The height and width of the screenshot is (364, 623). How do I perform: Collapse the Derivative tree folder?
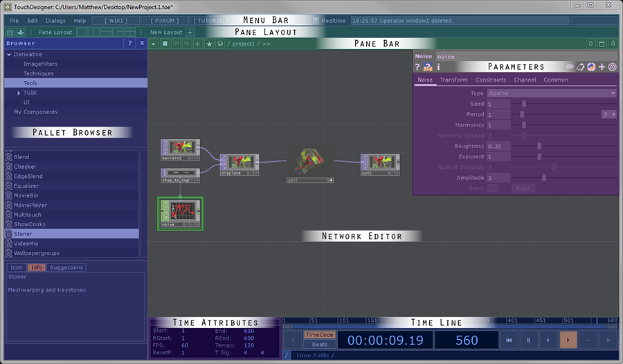click(9, 54)
